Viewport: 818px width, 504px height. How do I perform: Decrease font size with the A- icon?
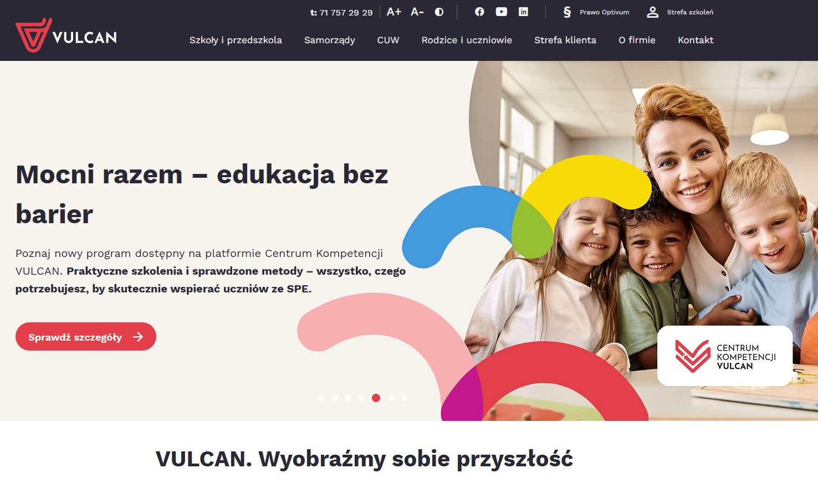click(x=417, y=11)
